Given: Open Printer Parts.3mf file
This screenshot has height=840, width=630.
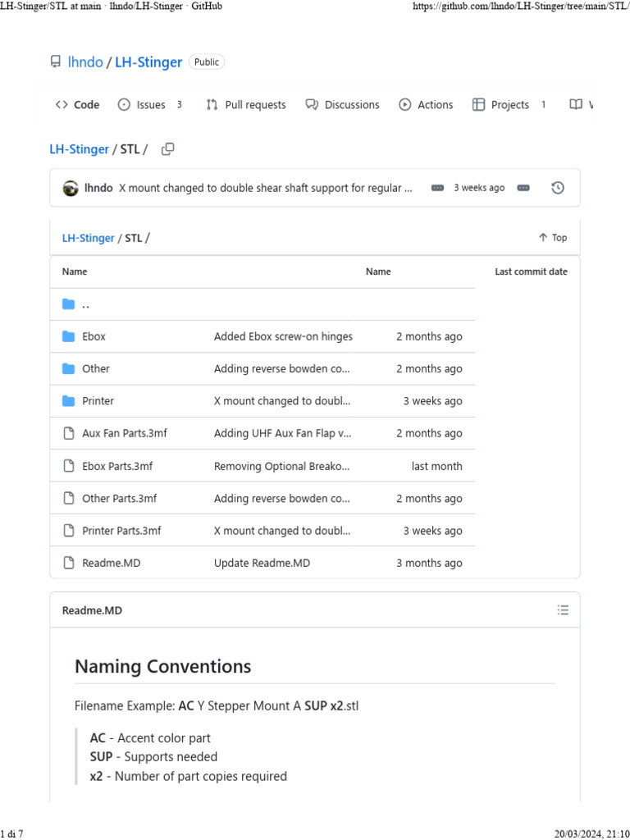Looking at the screenshot, I should pyautogui.click(x=121, y=531).
